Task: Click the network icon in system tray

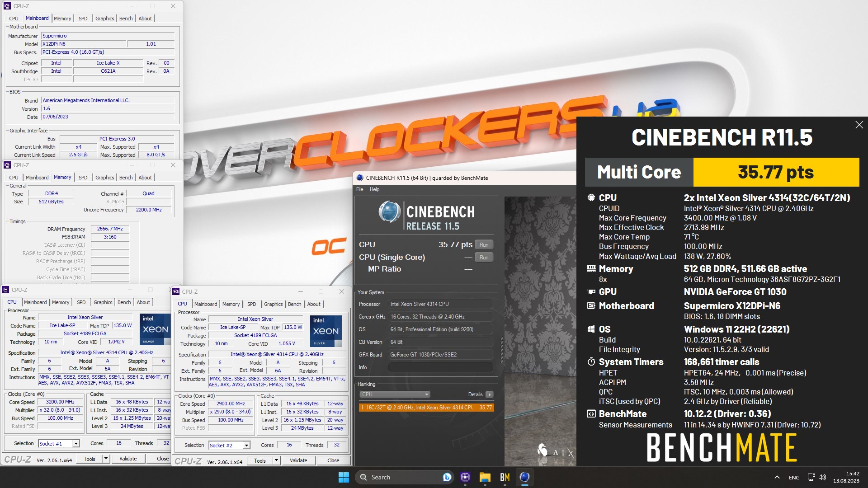Action: point(811,477)
